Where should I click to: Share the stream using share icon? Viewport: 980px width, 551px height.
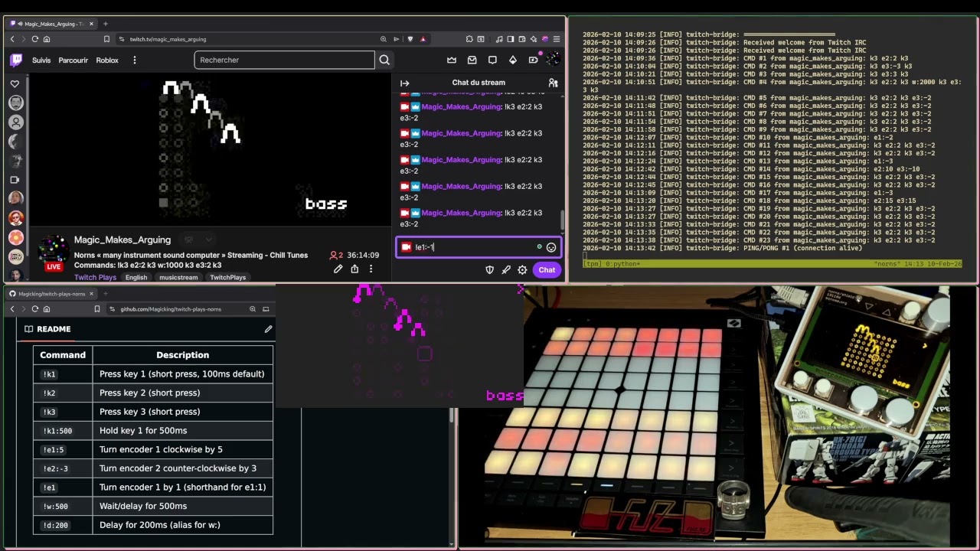(x=354, y=269)
